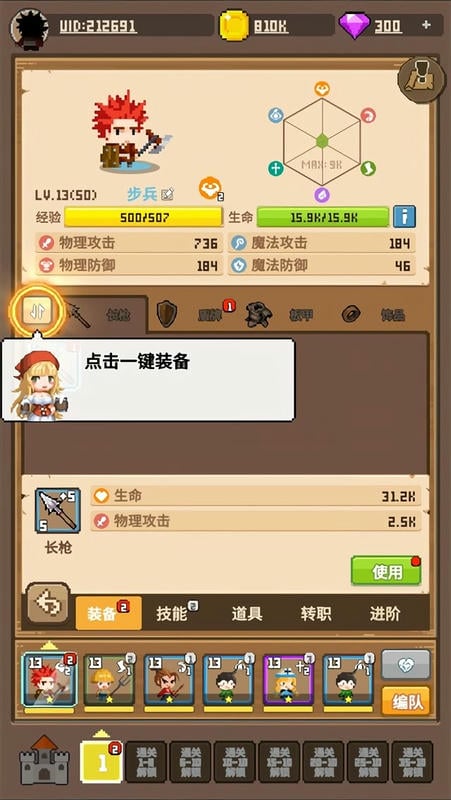The width and height of the screenshot is (451, 800).
Task: Select the 长枪 spear item icon
Action: 58,511
